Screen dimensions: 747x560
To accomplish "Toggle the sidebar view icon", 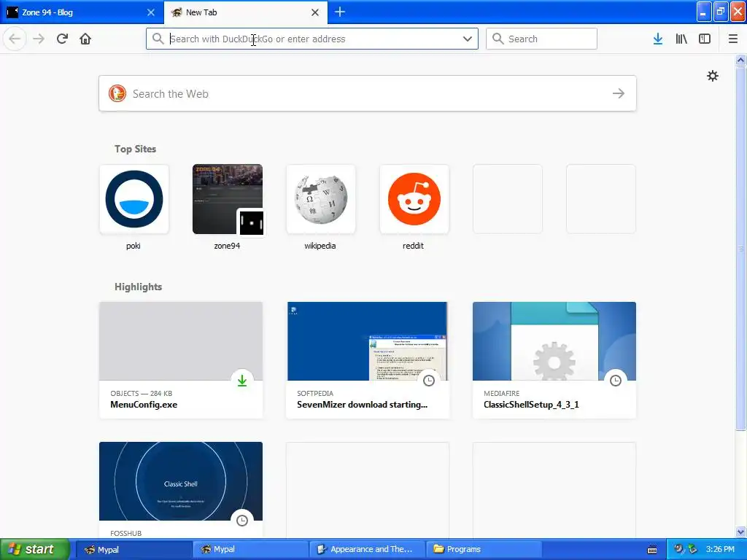I will pos(705,39).
